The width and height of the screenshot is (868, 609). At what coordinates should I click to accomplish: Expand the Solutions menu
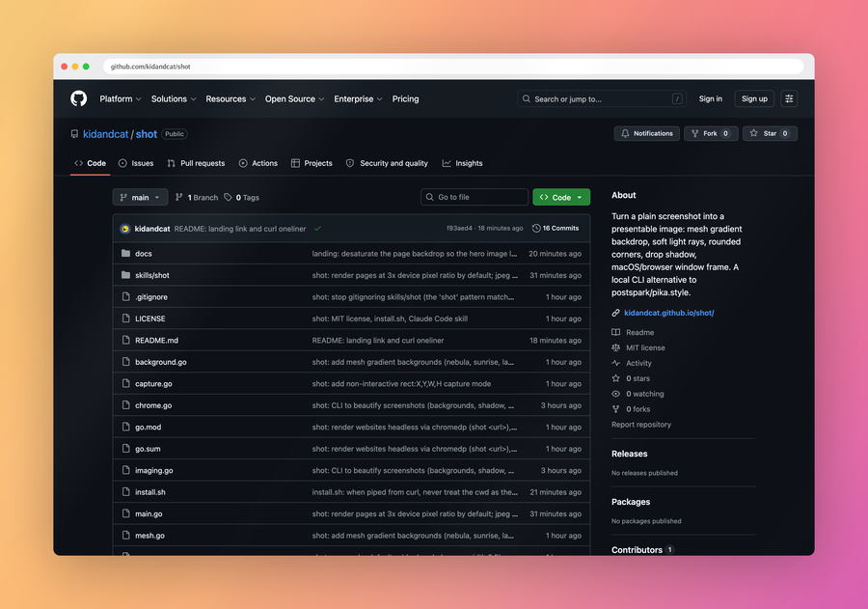(x=174, y=98)
